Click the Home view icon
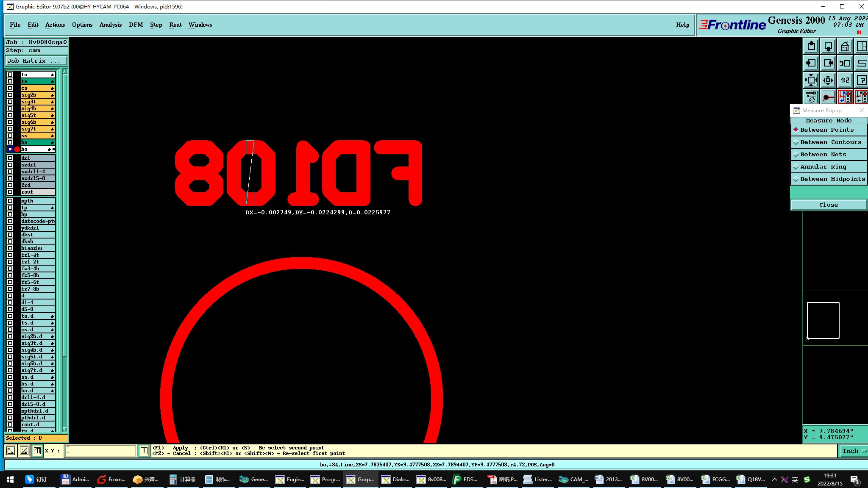868x488 pixels. pos(845,46)
